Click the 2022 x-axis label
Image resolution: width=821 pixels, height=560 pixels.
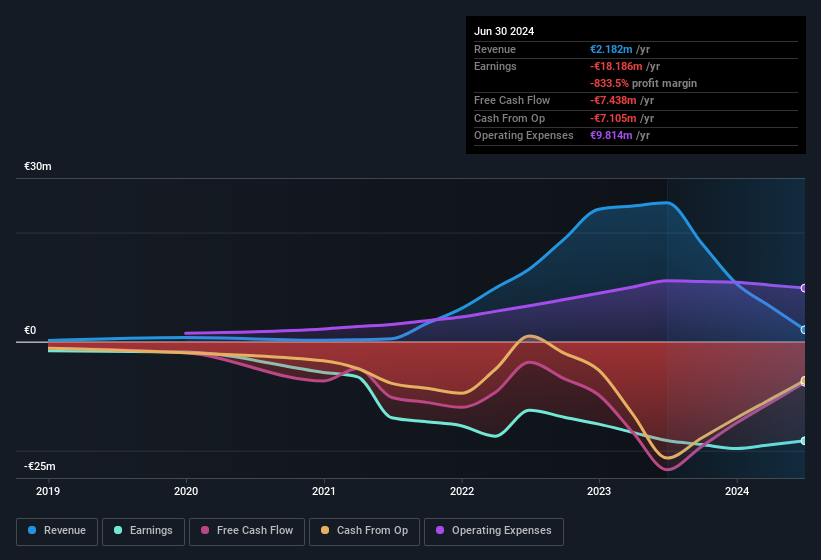(462, 491)
